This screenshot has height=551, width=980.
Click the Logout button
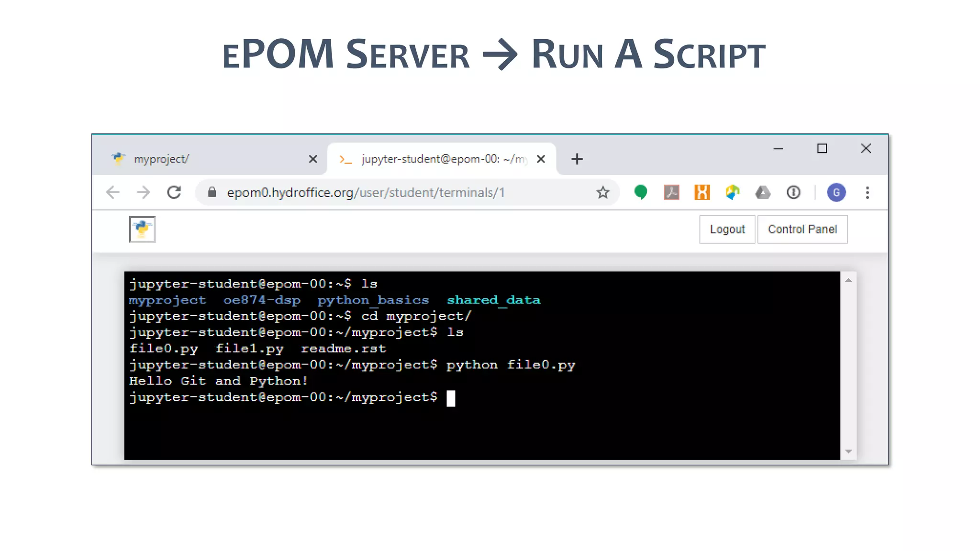pos(727,230)
